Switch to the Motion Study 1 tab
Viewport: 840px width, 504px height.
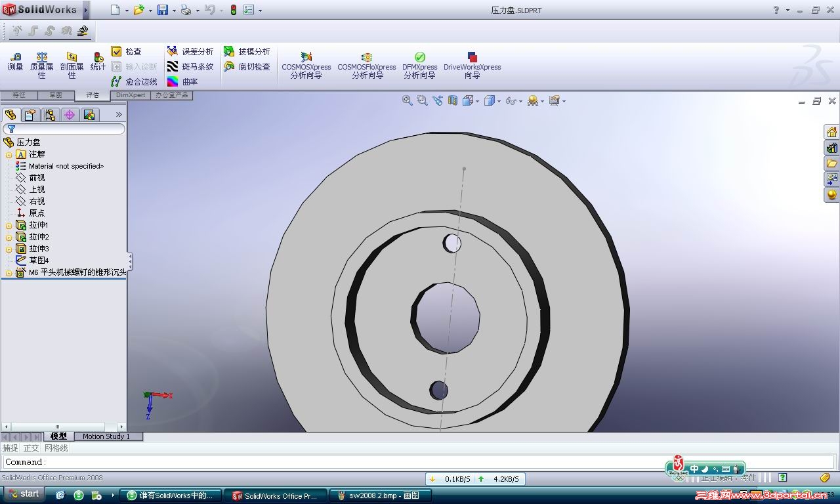106,436
